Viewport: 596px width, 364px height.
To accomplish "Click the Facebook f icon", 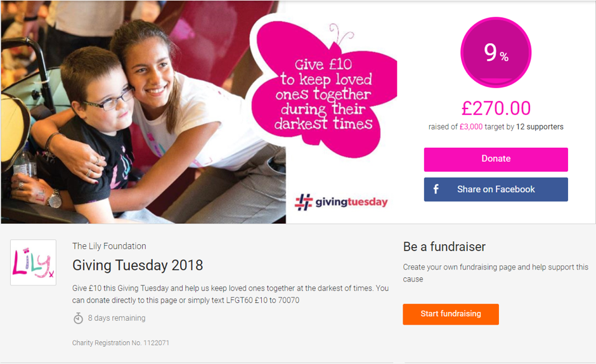I will (436, 189).
